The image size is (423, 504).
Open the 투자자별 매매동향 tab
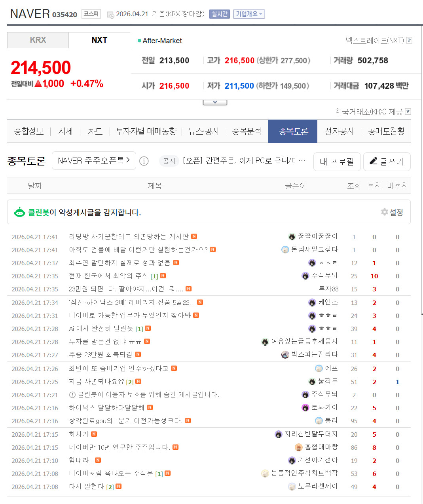click(x=146, y=131)
